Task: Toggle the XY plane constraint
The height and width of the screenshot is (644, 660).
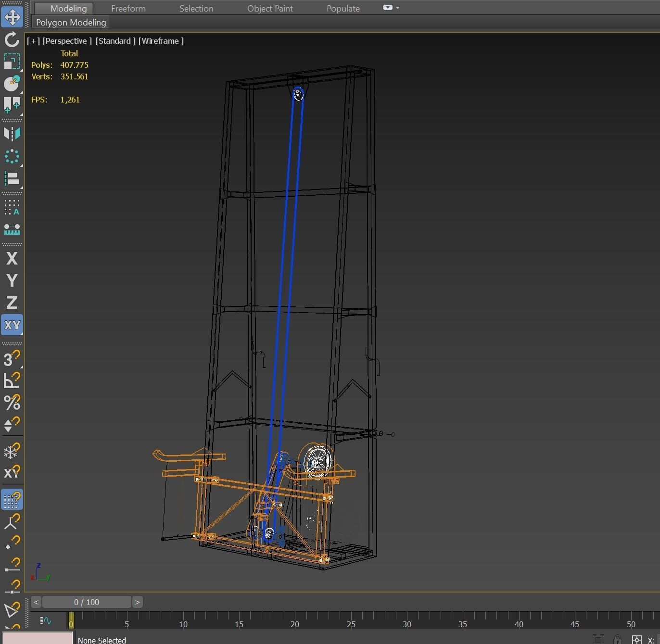Action: 12,325
